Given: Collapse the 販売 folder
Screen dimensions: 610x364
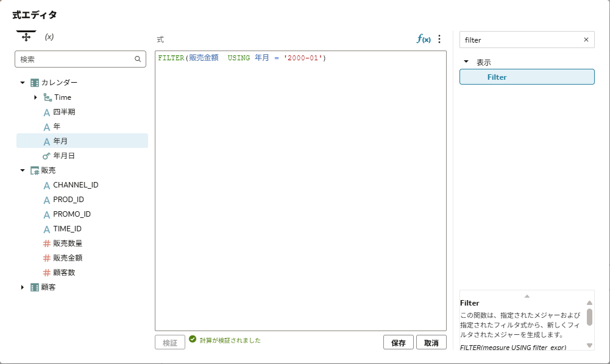Looking at the screenshot, I should [23, 170].
